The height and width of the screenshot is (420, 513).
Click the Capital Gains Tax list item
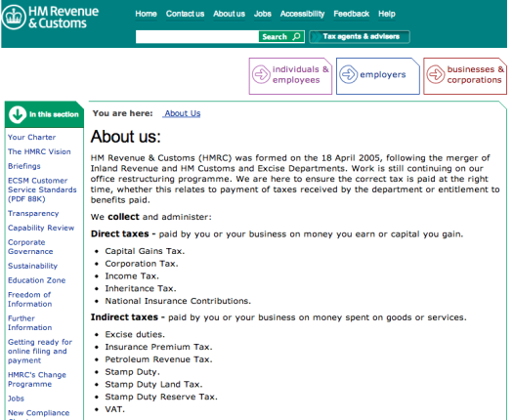click(145, 251)
